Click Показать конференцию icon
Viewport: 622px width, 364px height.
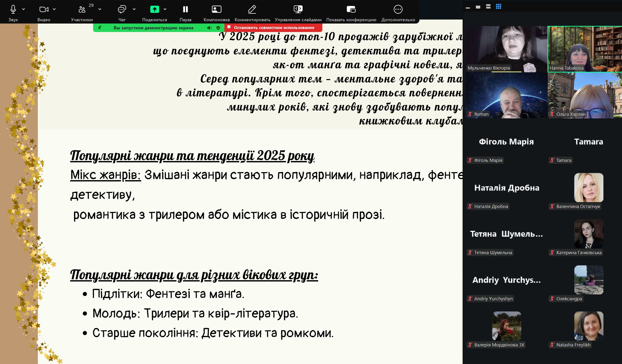[x=351, y=9]
